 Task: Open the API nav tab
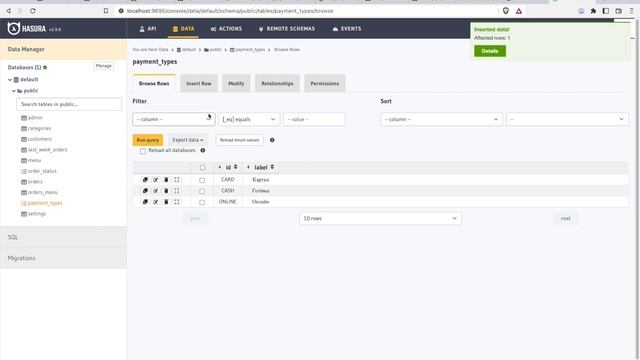point(148,29)
